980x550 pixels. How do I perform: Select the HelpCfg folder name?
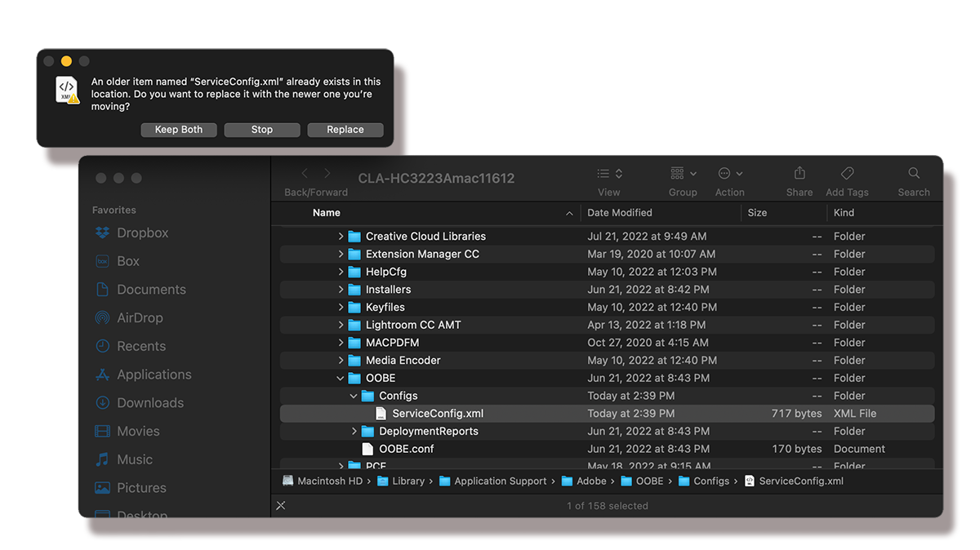(x=386, y=272)
